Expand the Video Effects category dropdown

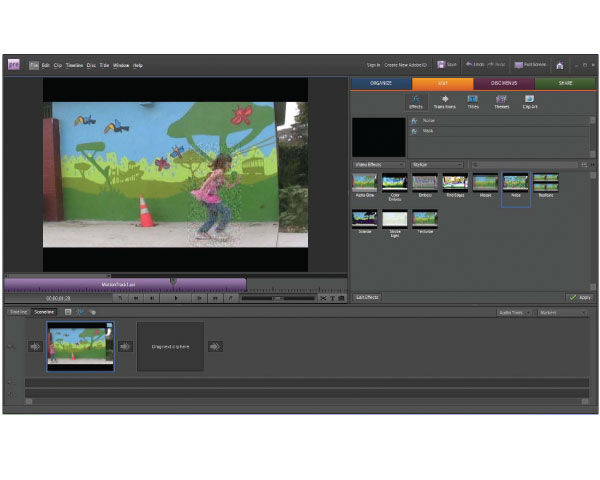[x=380, y=164]
